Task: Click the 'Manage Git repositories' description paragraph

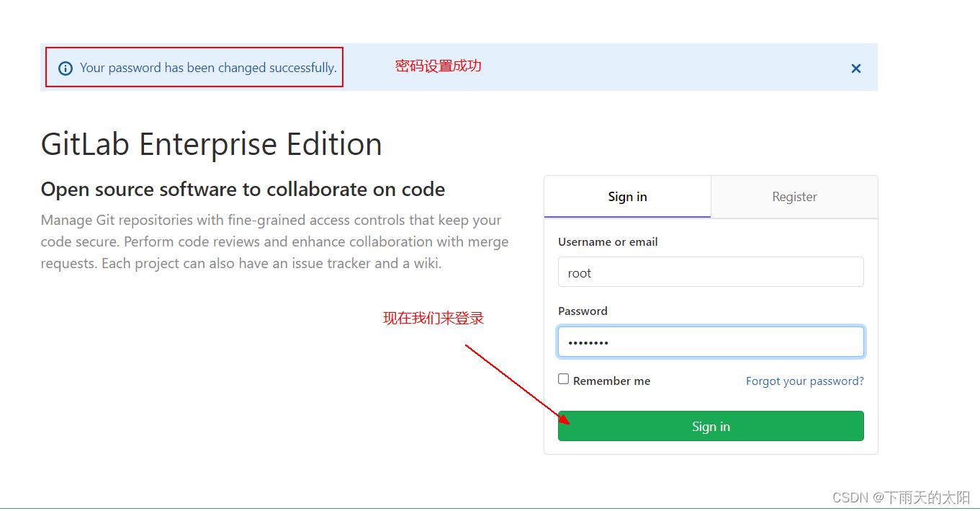Action: tap(275, 241)
